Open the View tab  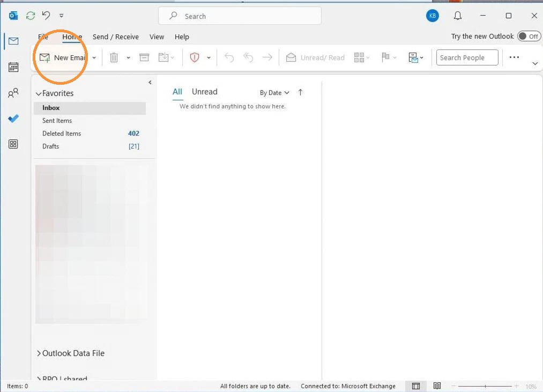[157, 37]
